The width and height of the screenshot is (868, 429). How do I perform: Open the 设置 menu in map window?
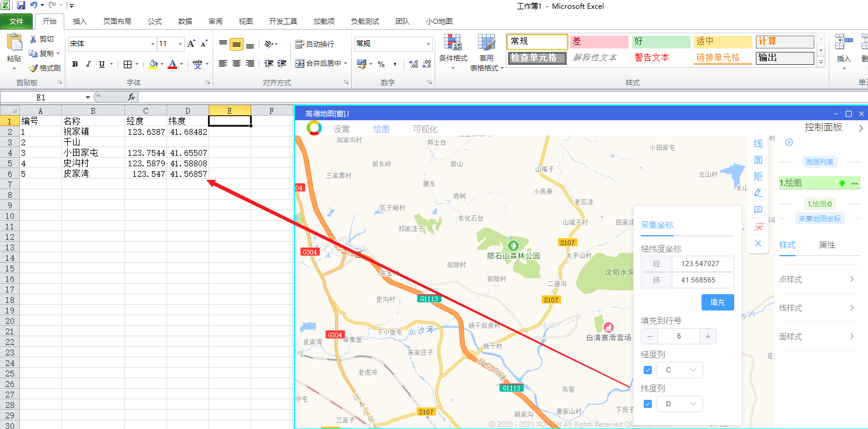342,129
